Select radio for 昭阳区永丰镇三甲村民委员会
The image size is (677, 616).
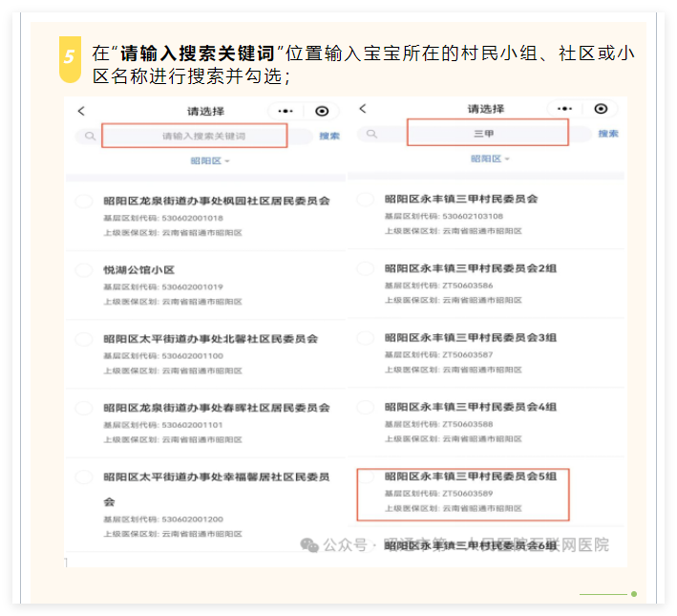pos(366,200)
